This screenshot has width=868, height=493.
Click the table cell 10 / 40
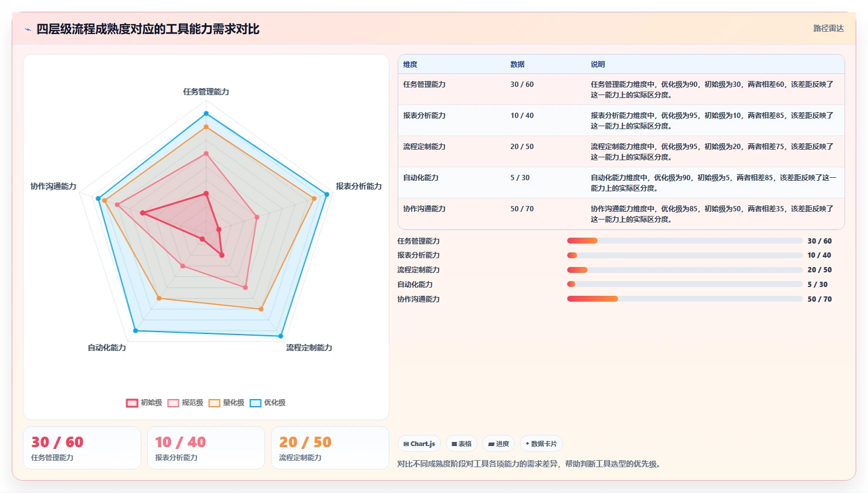[522, 116]
